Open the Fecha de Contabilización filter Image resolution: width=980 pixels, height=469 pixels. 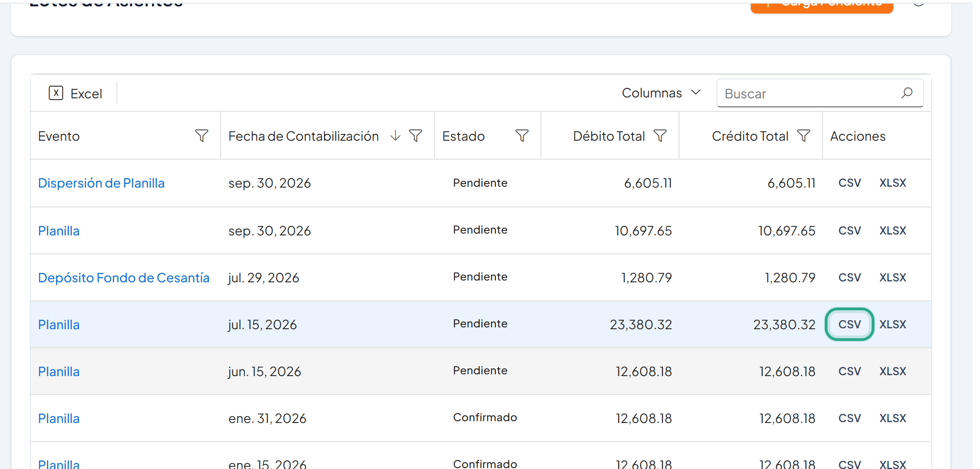tap(416, 136)
